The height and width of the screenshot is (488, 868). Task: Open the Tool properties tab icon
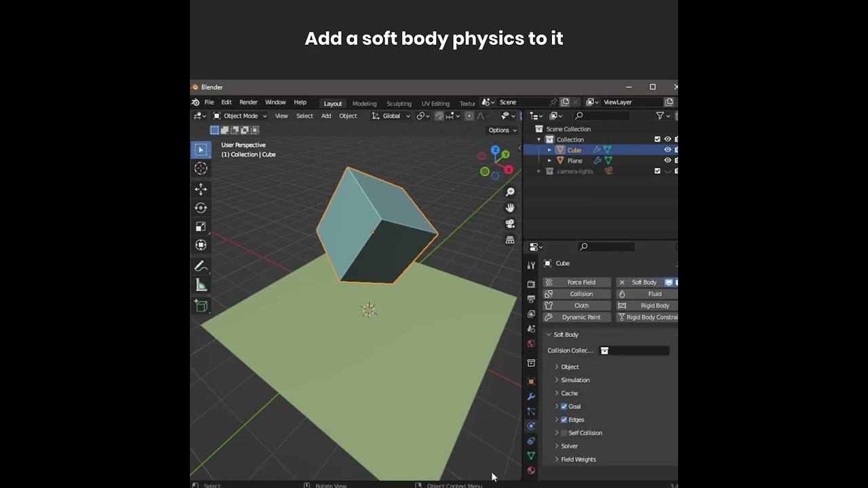(x=531, y=265)
